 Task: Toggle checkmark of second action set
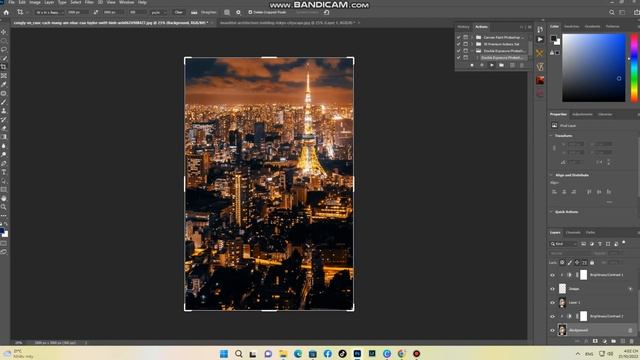click(458, 44)
